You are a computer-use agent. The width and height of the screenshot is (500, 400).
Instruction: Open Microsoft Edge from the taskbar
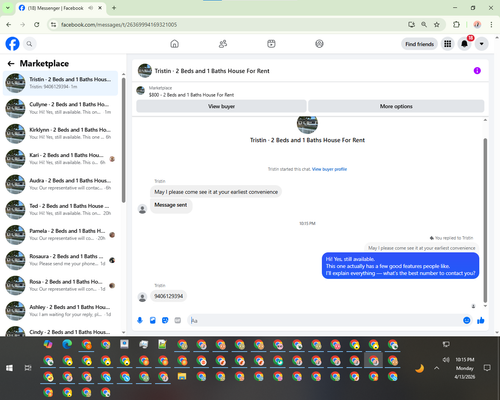click(x=67, y=344)
